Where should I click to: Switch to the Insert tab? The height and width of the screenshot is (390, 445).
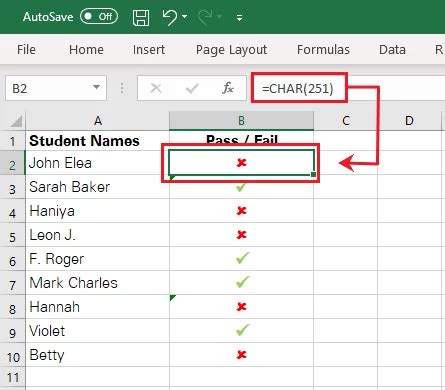pos(149,50)
